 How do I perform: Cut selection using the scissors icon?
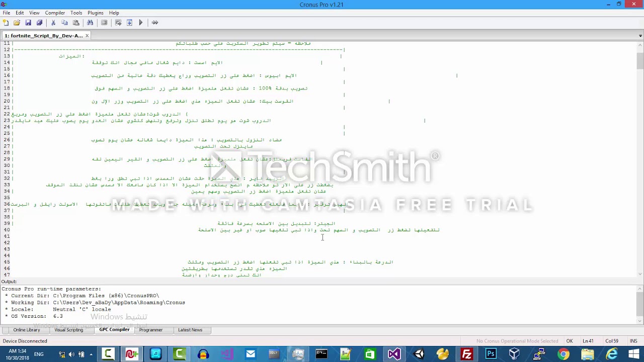pos(53,23)
